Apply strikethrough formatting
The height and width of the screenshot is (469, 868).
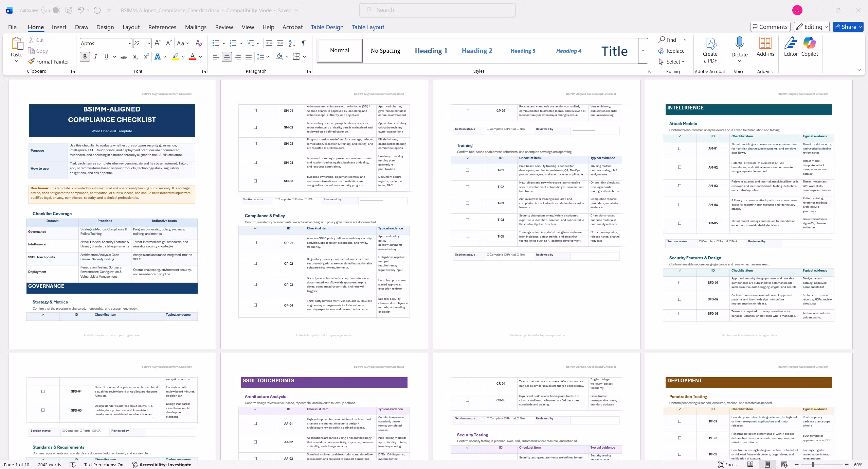(x=124, y=57)
